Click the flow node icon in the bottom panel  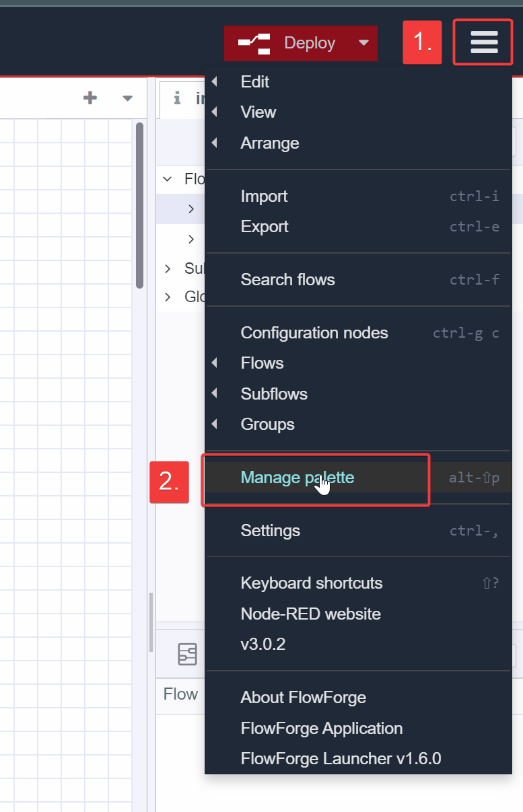(x=188, y=654)
